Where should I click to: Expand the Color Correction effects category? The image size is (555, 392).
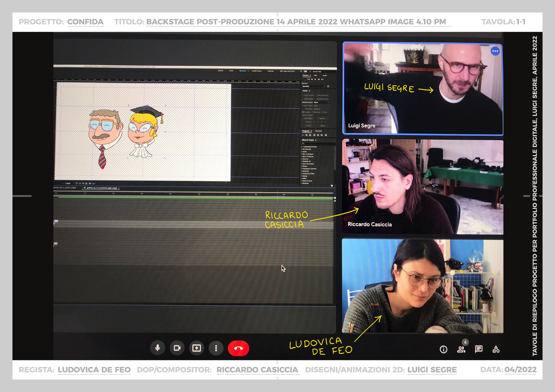301,164
